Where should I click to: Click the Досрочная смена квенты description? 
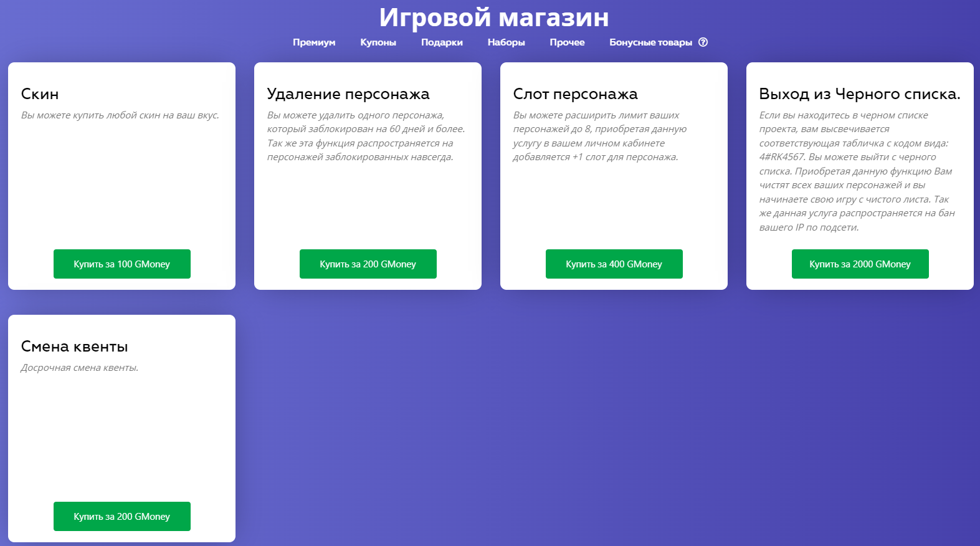pyautogui.click(x=80, y=368)
